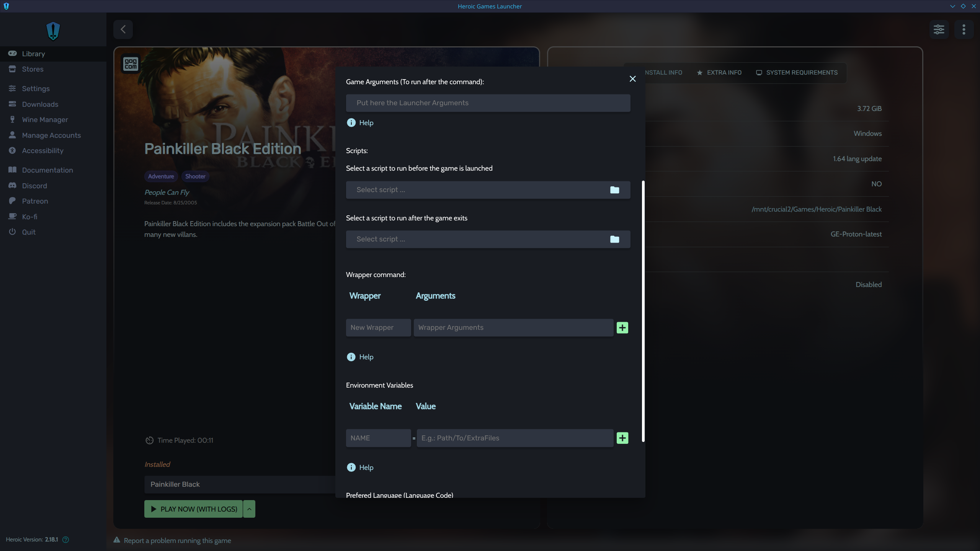Open game settings sliders icon
The image size is (980, 551).
click(x=939, y=29)
